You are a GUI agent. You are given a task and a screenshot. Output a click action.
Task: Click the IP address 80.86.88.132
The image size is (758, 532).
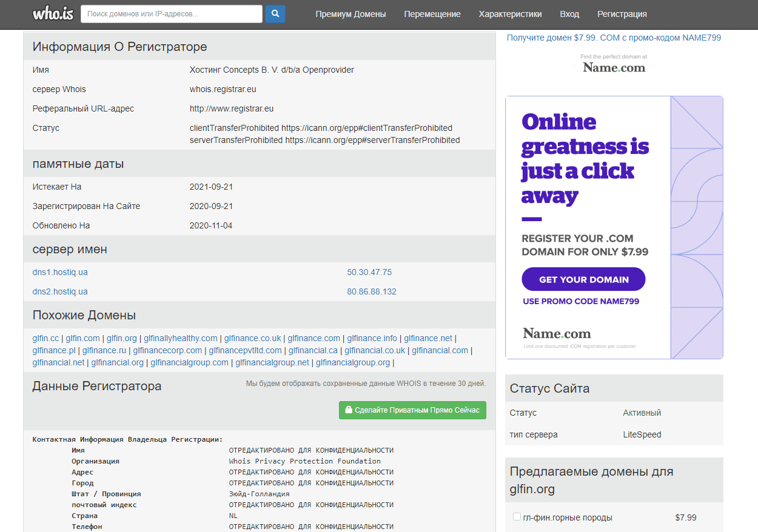(x=372, y=291)
